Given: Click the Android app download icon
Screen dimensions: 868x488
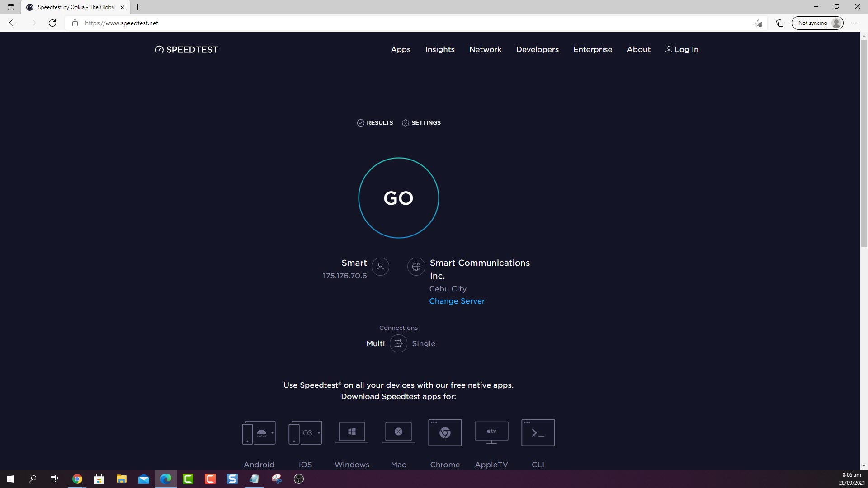Looking at the screenshot, I should (259, 433).
